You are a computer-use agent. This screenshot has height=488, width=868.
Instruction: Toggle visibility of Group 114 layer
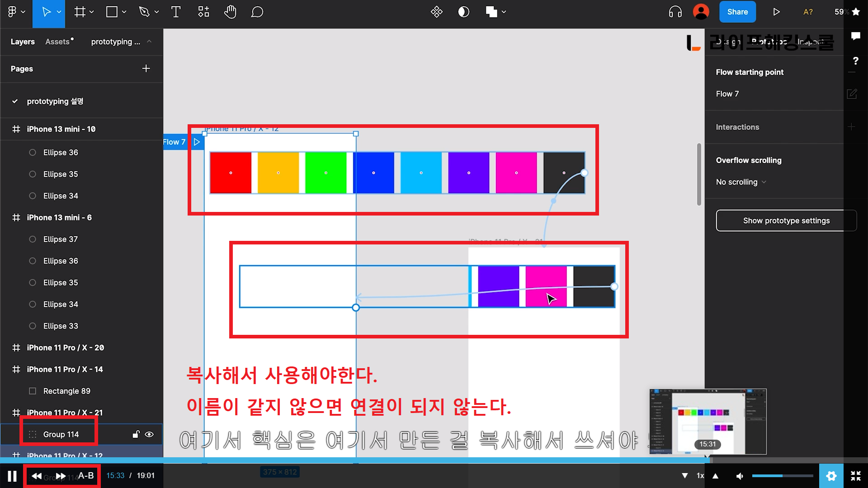(149, 434)
